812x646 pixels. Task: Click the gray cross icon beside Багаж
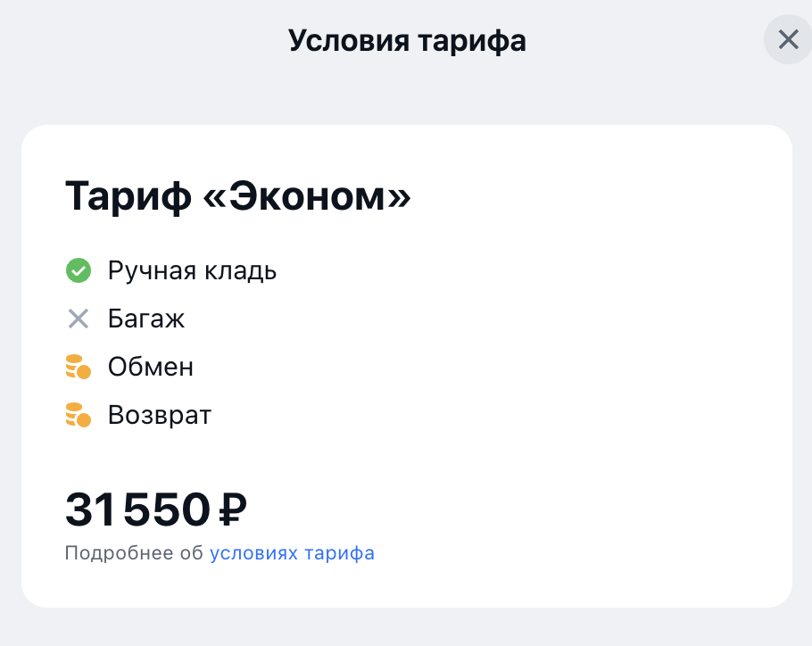79,319
